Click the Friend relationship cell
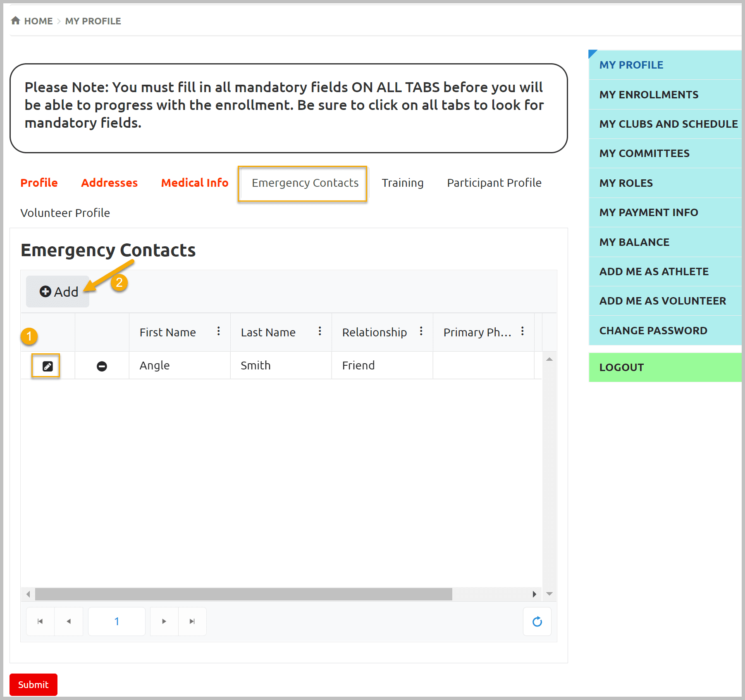The image size is (745, 700). [x=382, y=365]
